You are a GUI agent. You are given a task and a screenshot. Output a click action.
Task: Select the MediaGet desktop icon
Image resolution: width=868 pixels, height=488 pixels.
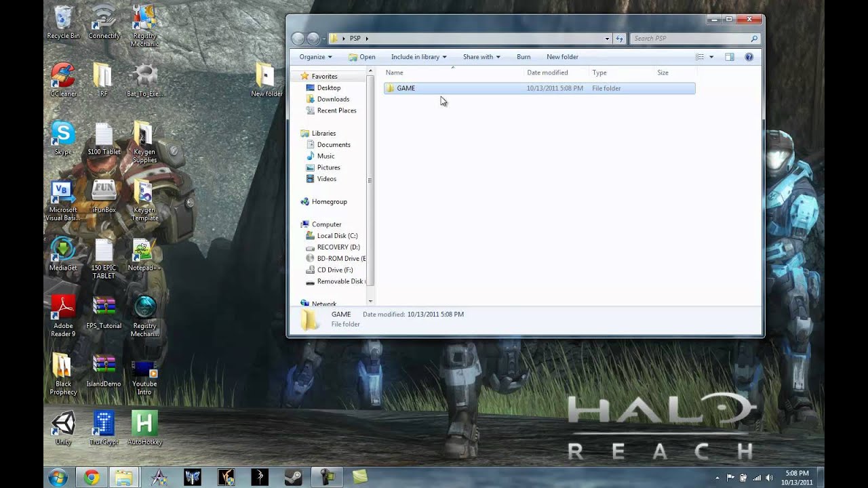pos(63,255)
